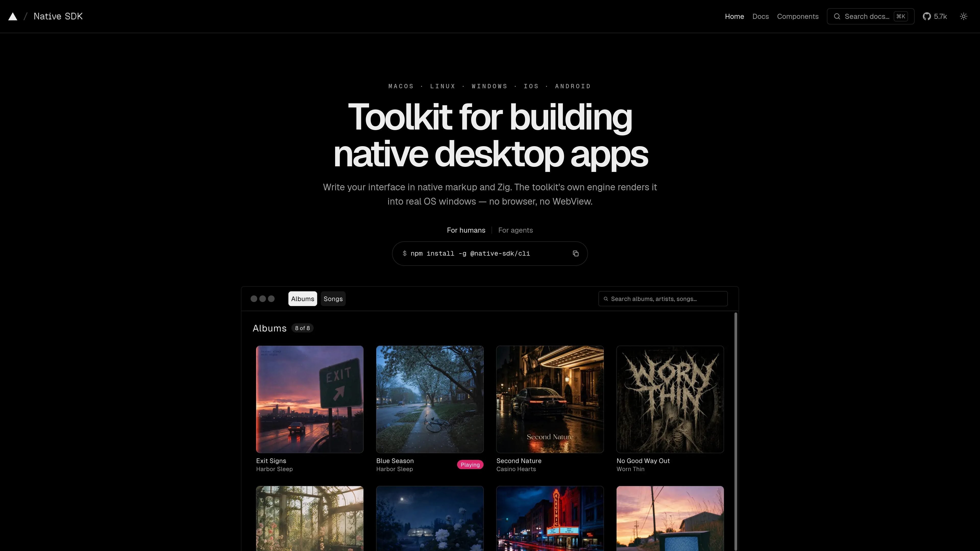980x551 pixels.
Task: Click the LINUX platform label
Action: (x=443, y=86)
